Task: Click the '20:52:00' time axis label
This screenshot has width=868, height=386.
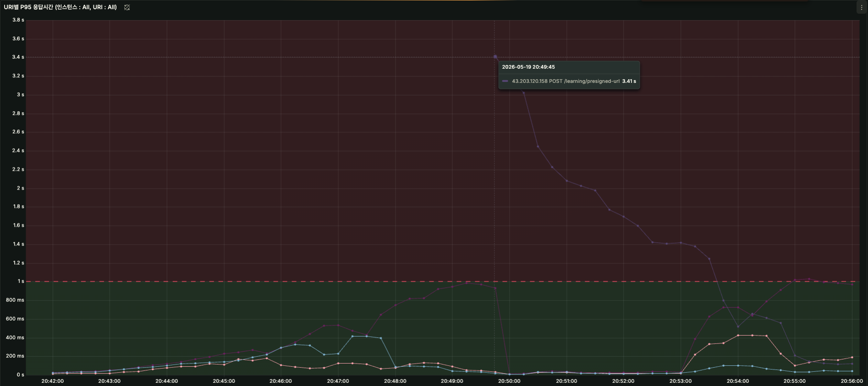Action: click(x=623, y=381)
